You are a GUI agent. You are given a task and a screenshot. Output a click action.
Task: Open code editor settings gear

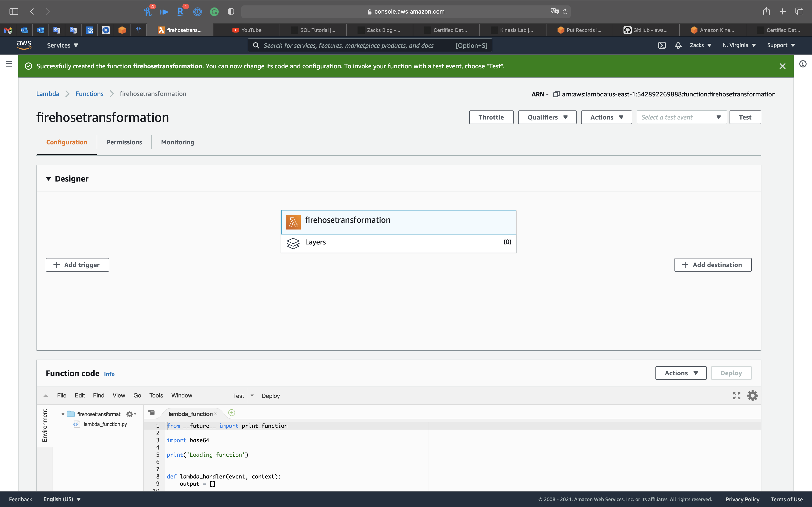(752, 396)
